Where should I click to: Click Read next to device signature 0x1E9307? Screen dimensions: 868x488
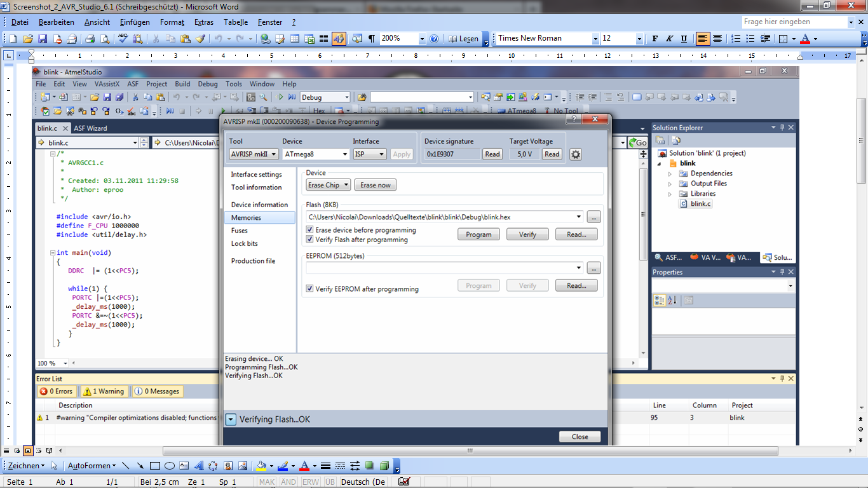click(492, 154)
